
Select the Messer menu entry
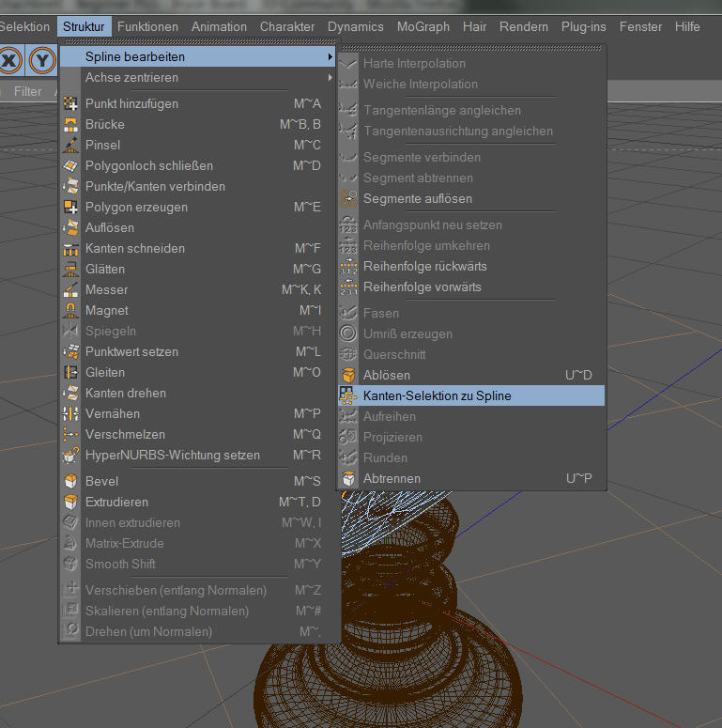click(199, 289)
